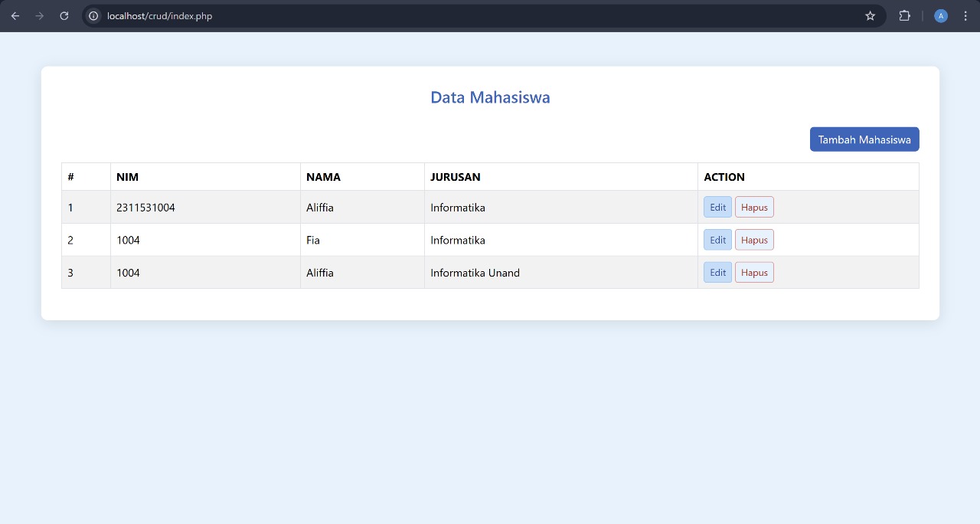
Task: Edit the Informatika Unand row
Action: click(x=717, y=272)
